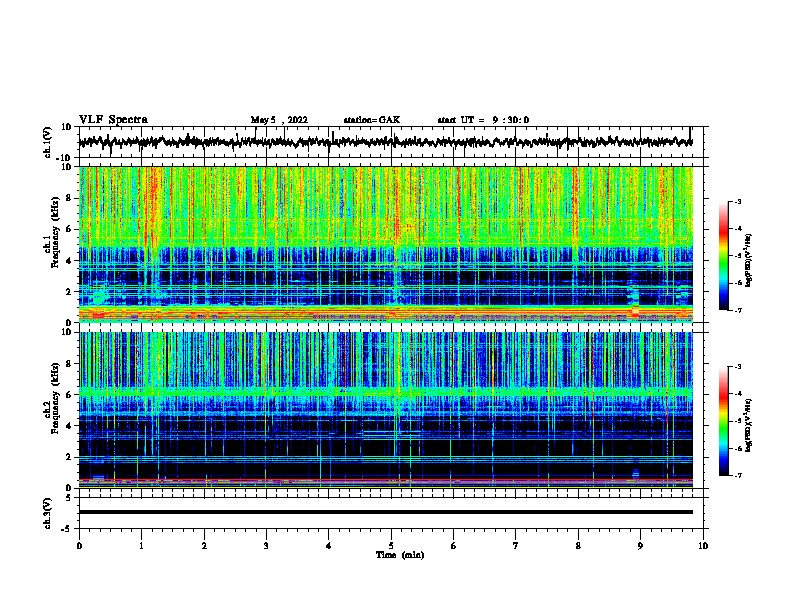Click the "2" kHz tick on ch.2 frequency axis
792x612 pixels.
pyautogui.click(x=69, y=457)
